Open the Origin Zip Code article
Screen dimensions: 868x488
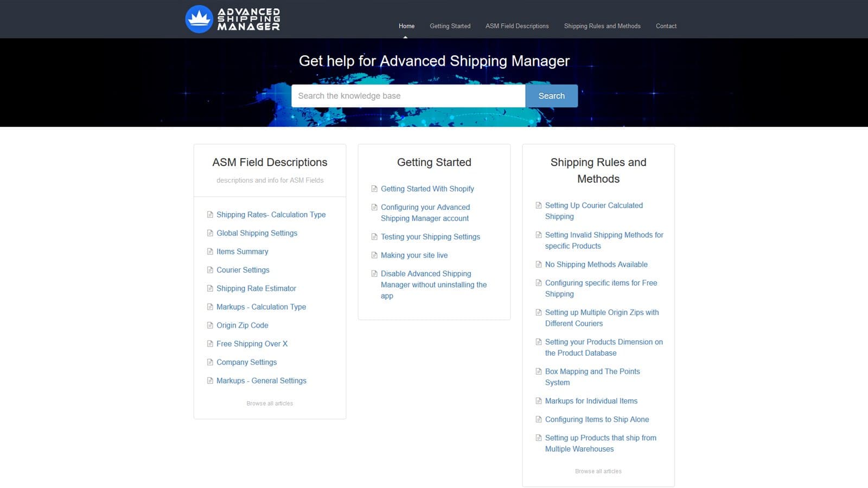pyautogui.click(x=242, y=325)
